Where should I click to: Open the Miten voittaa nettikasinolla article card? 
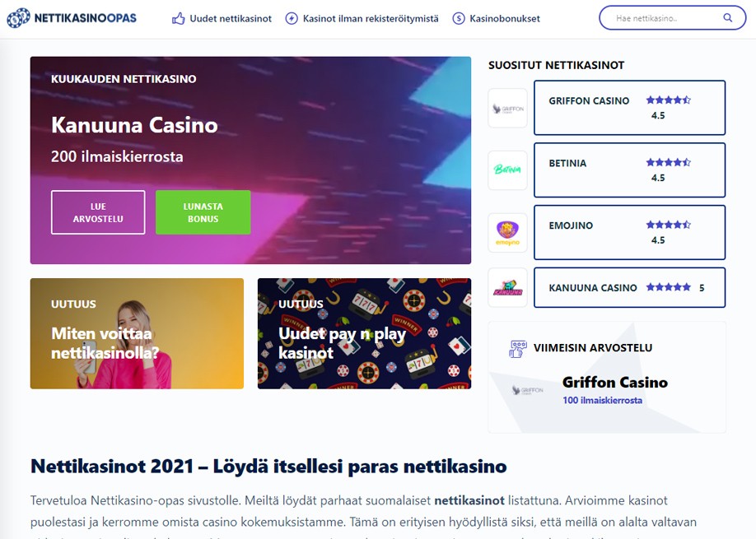click(x=137, y=333)
